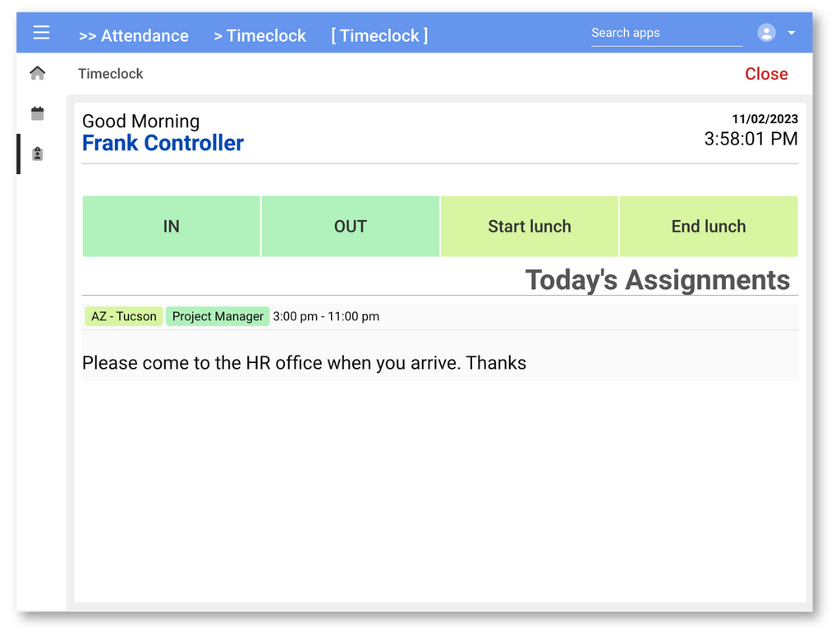Image resolution: width=840 pixels, height=634 pixels.
Task: Select the ID badge sidebar icon
Action: point(38,154)
